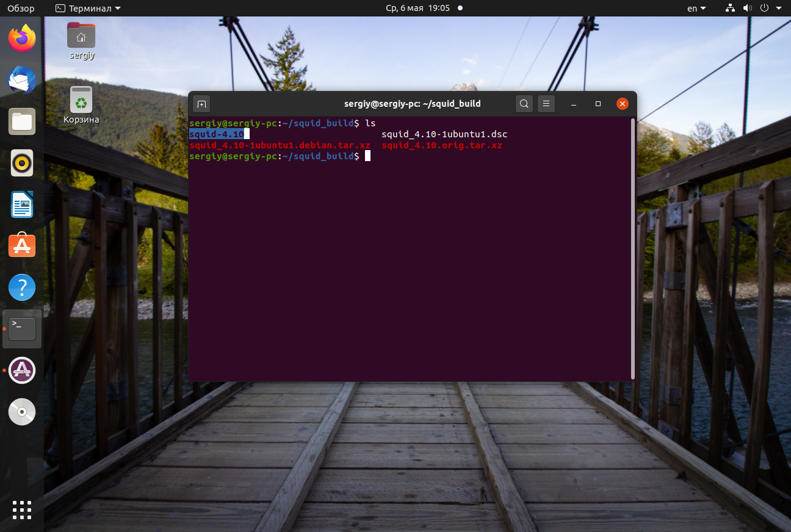Click the squid-4.10 directory name
This screenshot has height=532, width=791.
pos(217,134)
